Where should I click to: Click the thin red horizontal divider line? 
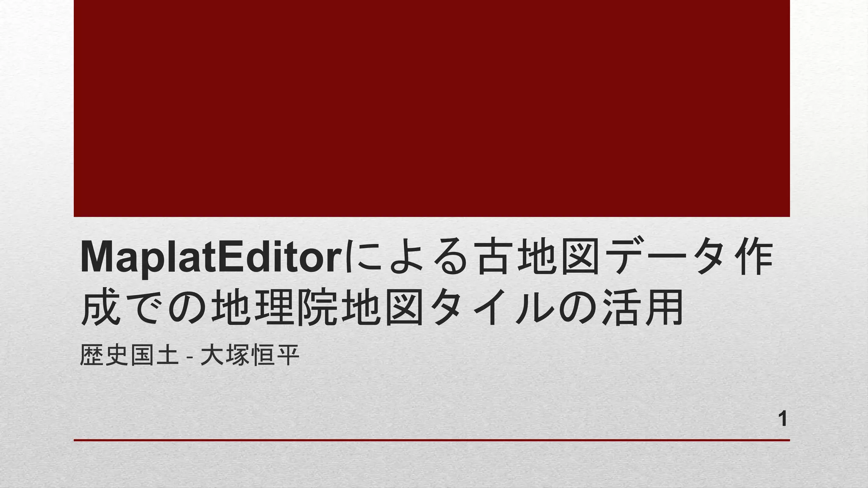click(x=431, y=440)
